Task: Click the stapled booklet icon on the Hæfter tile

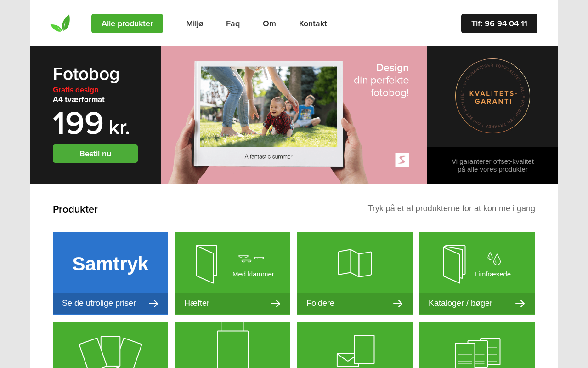Action: [206, 264]
